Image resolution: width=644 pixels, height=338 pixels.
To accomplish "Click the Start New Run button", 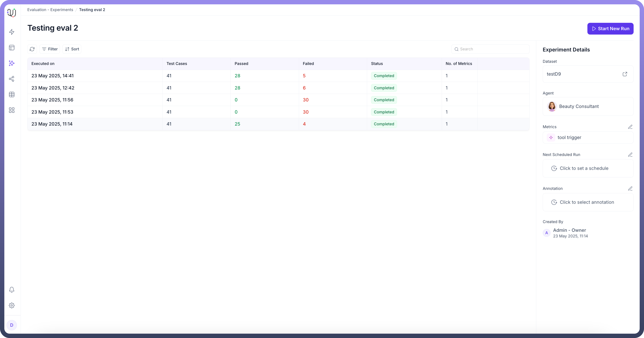I will pos(610,29).
